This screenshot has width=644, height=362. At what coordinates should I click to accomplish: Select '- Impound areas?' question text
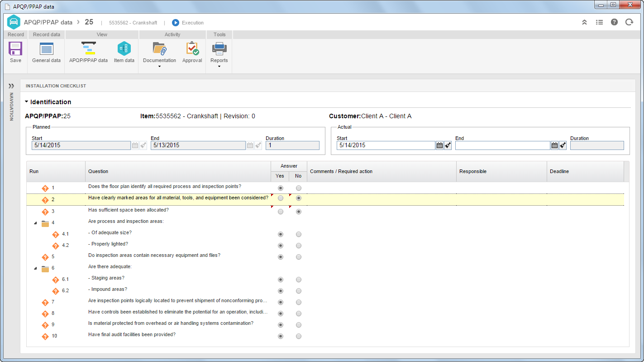(x=108, y=289)
